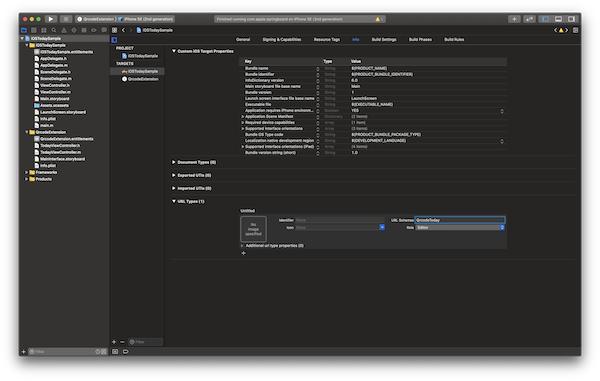This screenshot has height=381, width=600.
Task: Add a new URL type with plus
Action: click(x=243, y=253)
